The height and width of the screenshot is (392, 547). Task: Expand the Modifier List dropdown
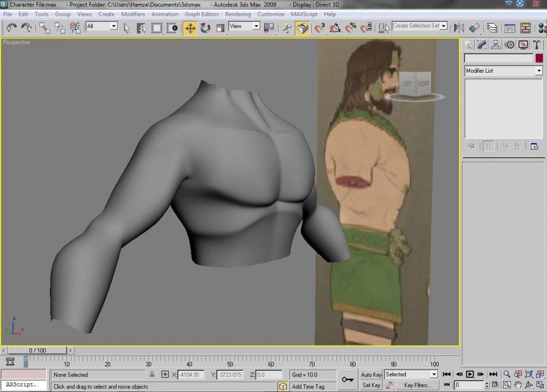(x=538, y=71)
